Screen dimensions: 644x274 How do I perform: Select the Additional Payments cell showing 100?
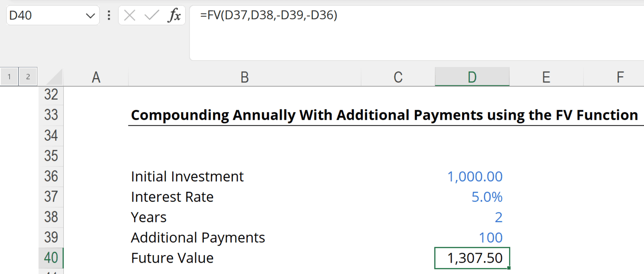click(472, 238)
